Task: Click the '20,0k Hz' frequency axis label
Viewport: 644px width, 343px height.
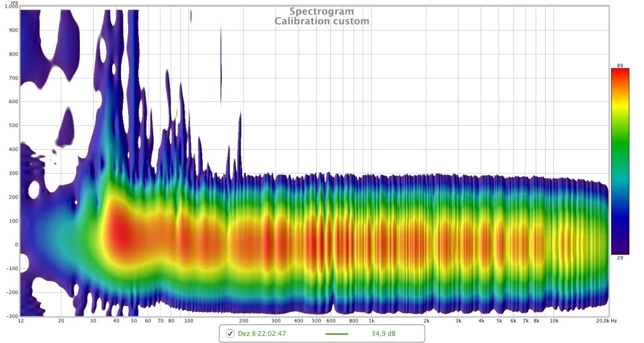Action: (606, 321)
